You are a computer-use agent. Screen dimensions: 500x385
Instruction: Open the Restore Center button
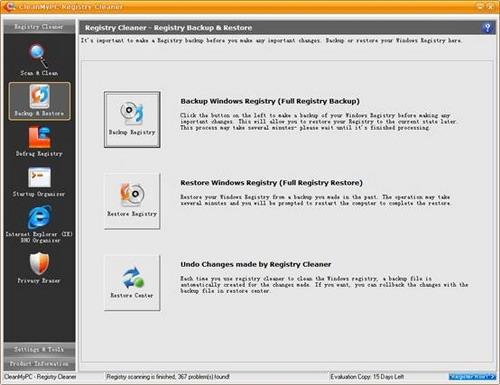[132, 283]
